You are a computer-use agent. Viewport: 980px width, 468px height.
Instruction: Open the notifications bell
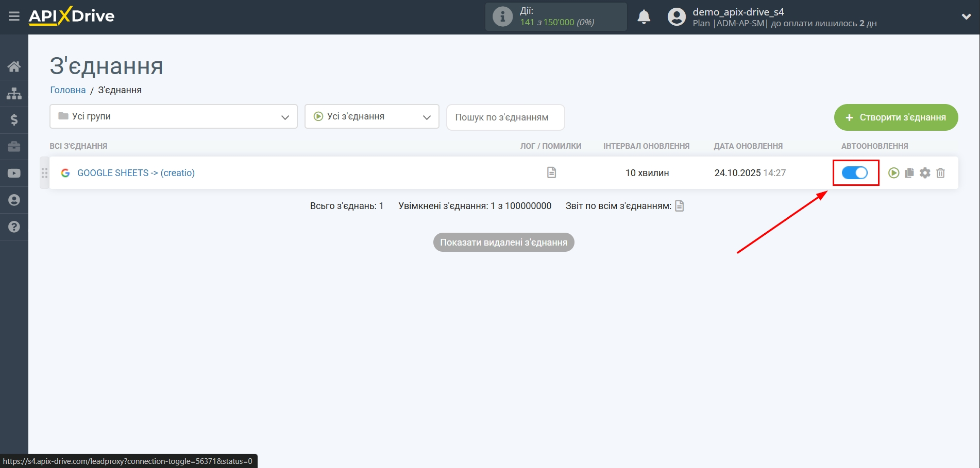644,17
